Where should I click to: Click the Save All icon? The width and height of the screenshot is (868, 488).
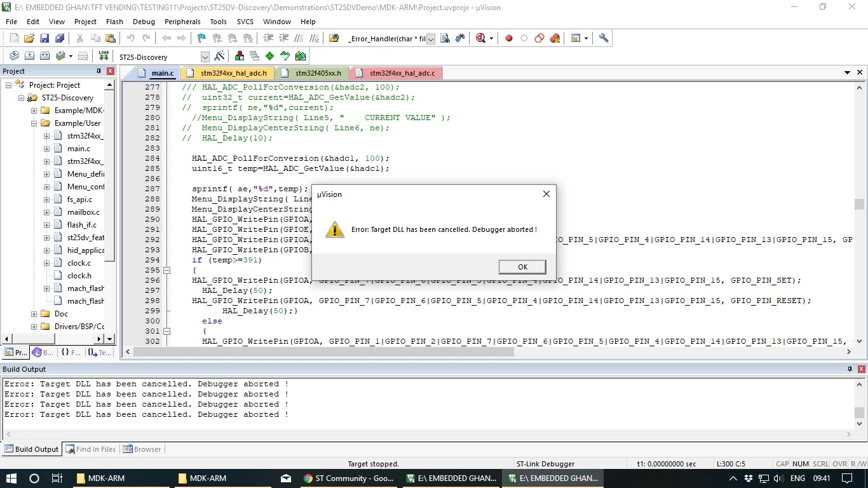59,38
